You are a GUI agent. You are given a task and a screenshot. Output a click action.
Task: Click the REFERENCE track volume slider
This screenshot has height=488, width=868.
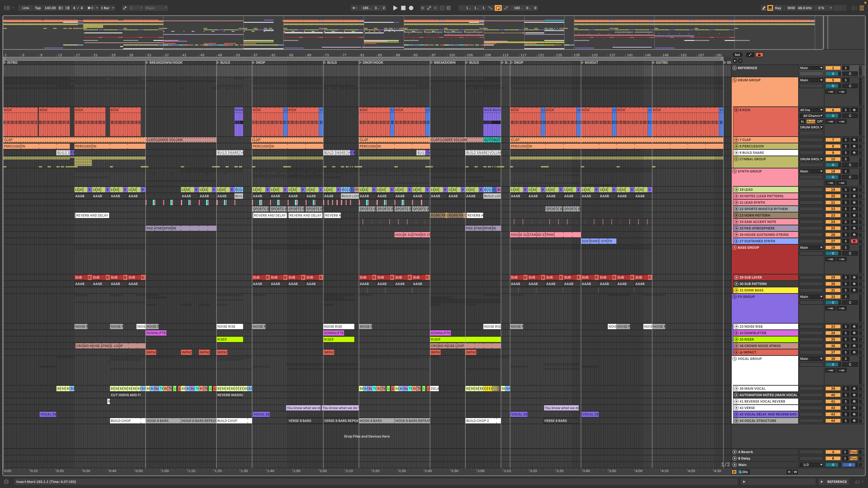tap(833, 74)
